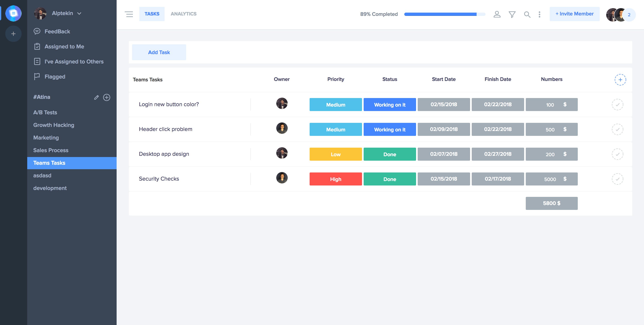Click the + Invite Member button

[574, 14]
